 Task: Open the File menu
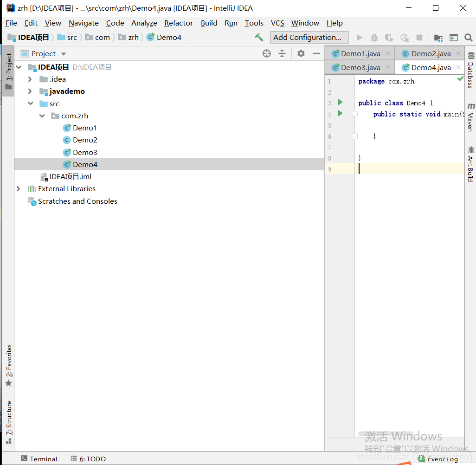pos(11,23)
